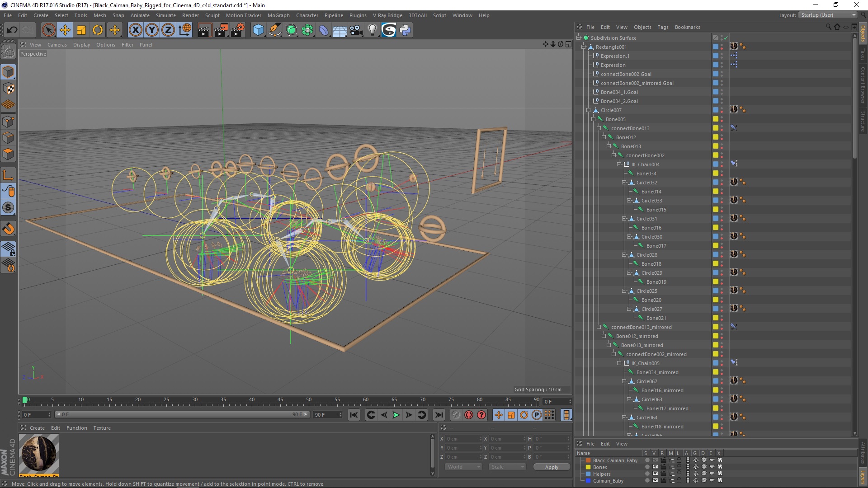Open the Scale mode dropdown
Image resolution: width=868 pixels, height=488 pixels.
507,467
